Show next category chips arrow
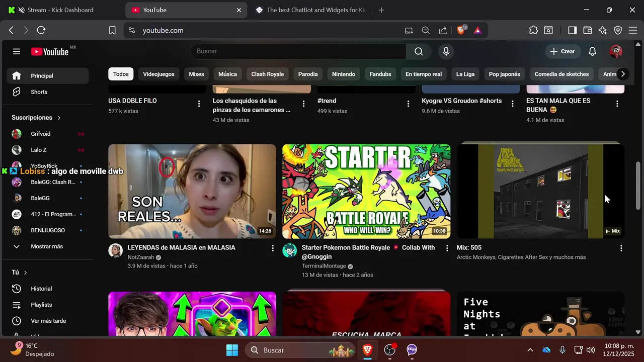The height and width of the screenshot is (362, 644). 623,74
